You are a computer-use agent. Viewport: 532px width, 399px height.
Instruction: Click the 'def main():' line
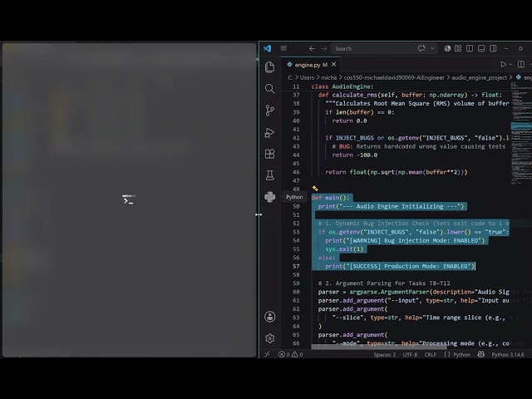330,198
